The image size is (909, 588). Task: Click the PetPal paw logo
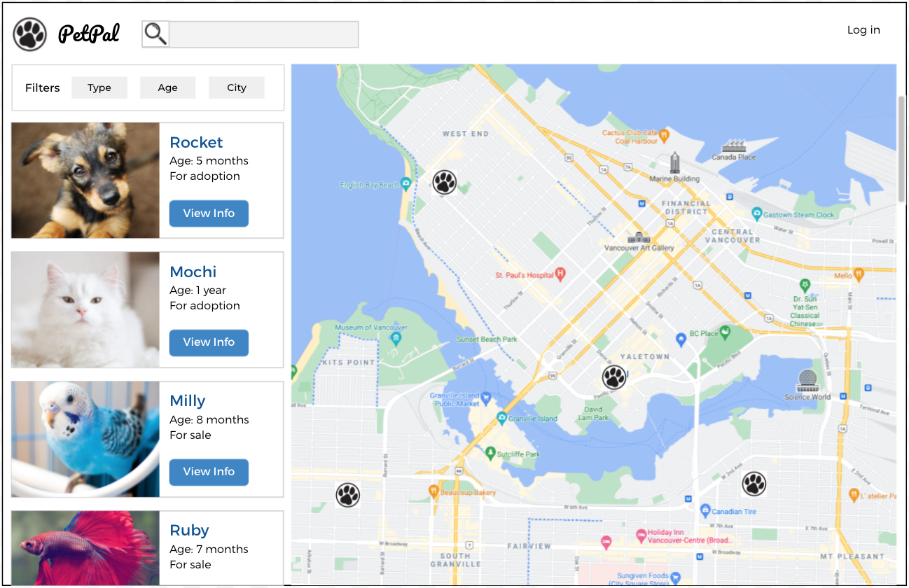[x=30, y=34]
